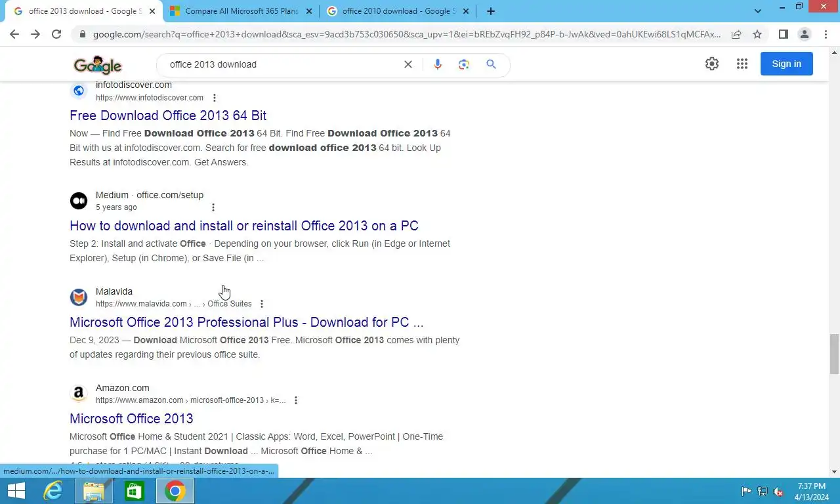Open Google apps grid
This screenshot has width=840, height=504.
point(742,64)
